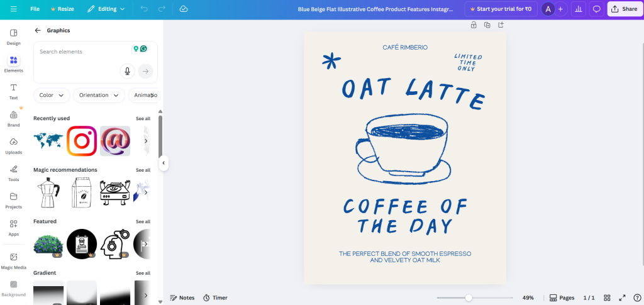This screenshot has height=305, width=644.
Task: Open the File menu
Action: 35,9
